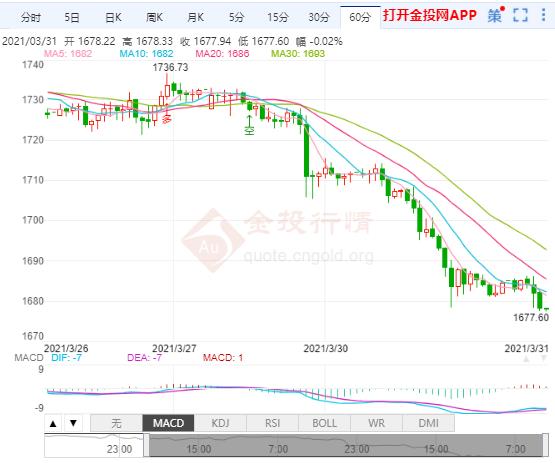555x463 pixels.
Task: Click the right handle of the time range slider
Action: click(x=546, y=445)
